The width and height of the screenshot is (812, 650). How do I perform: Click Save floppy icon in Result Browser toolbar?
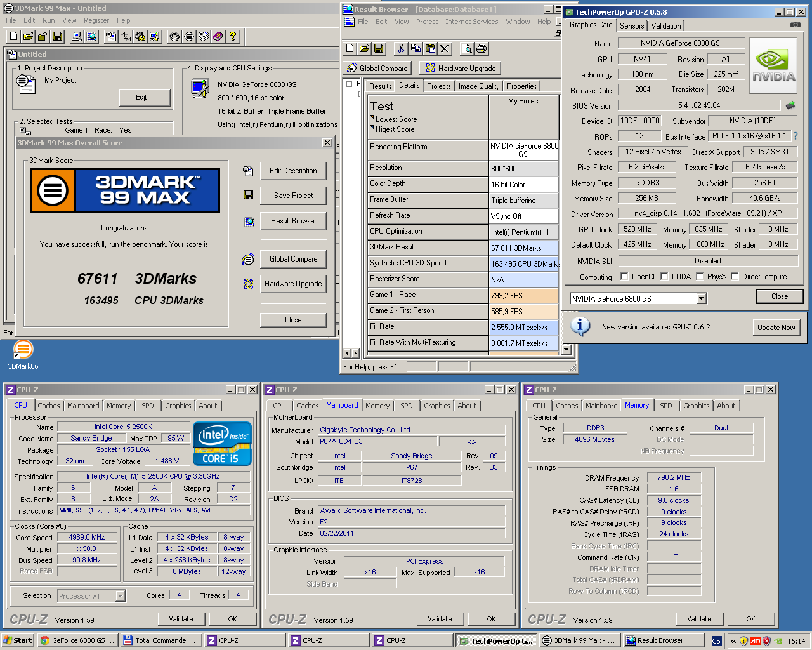click(379, 48)
